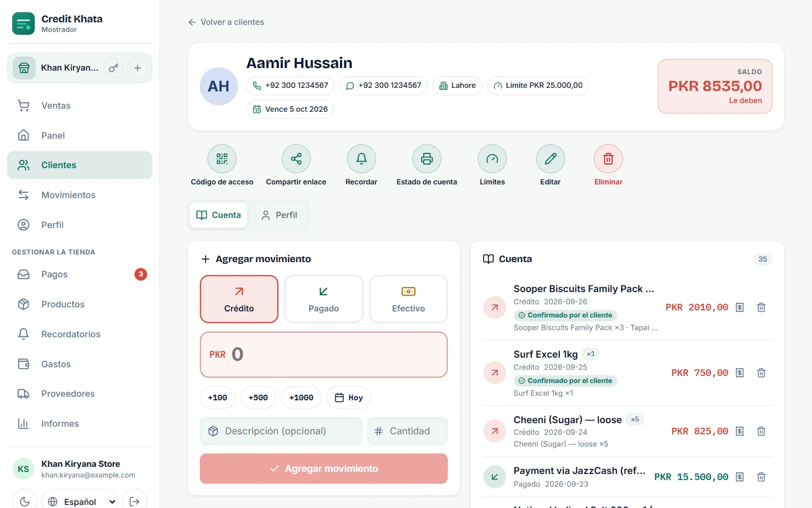
Task: Click the red Eliminar trash icon
Action: pyautogui.click(x=608, y=159)
